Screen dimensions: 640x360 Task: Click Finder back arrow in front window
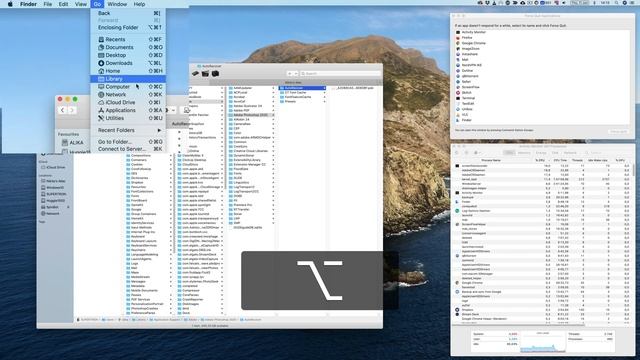point(62,110)
